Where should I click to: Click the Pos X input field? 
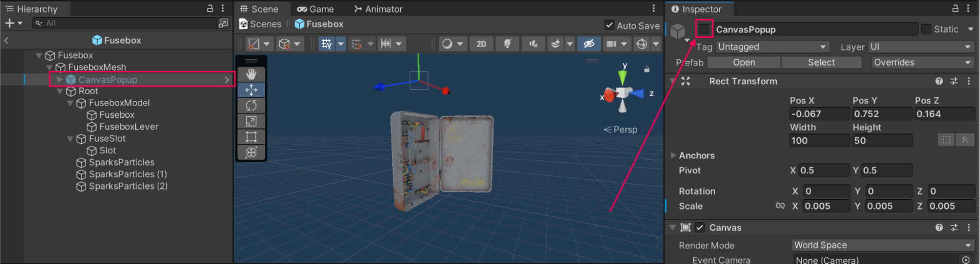[819, 114]
